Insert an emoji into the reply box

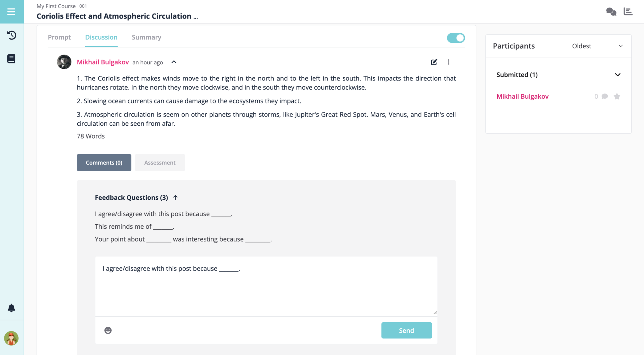(108, 330)
